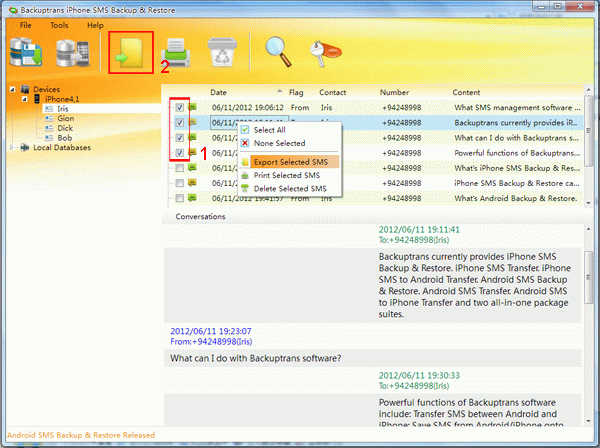The width and height of the screenshot is (600, 448).
Task: Click conversations pane scroll down arrow
Action: point(589,421)
